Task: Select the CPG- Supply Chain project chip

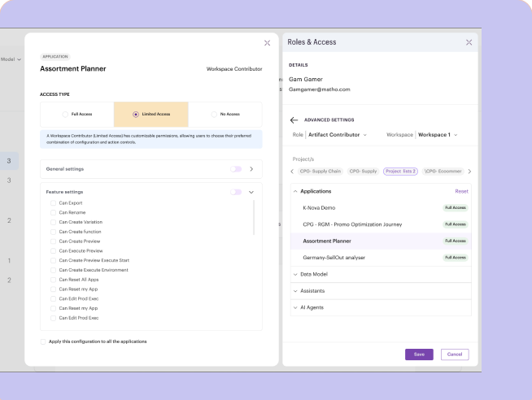Action: [321, 172]
